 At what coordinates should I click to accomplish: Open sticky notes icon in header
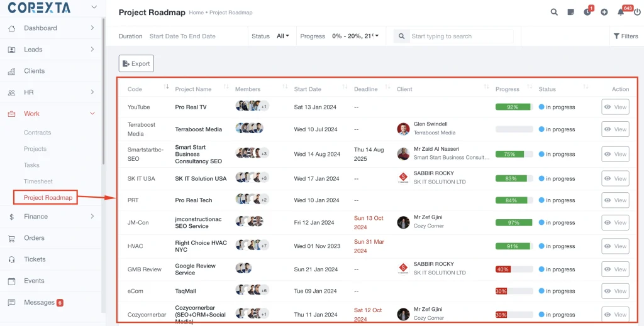[570, 13]
